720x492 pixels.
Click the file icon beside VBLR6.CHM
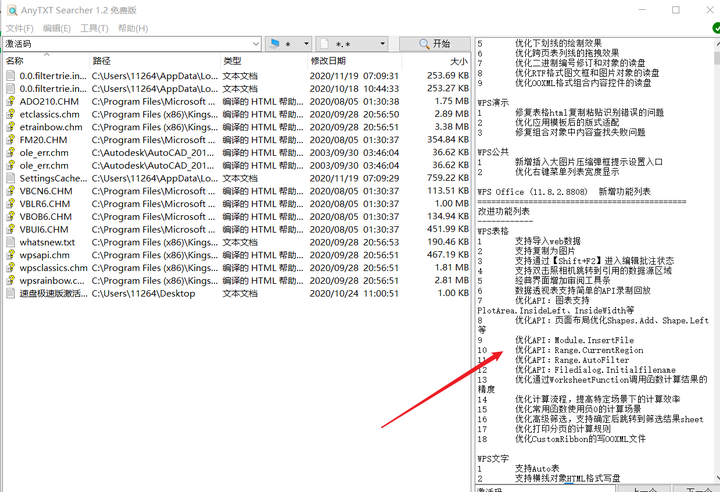[11, 204]
